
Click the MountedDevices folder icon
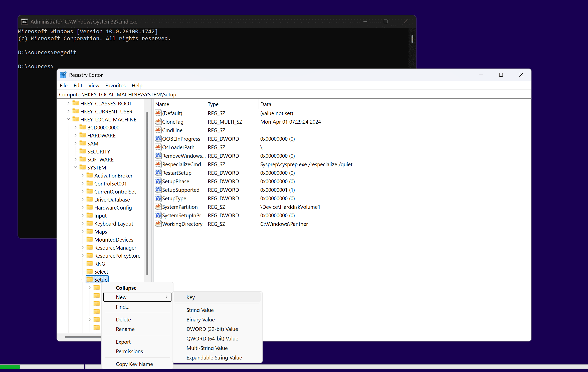pos(90,240)
